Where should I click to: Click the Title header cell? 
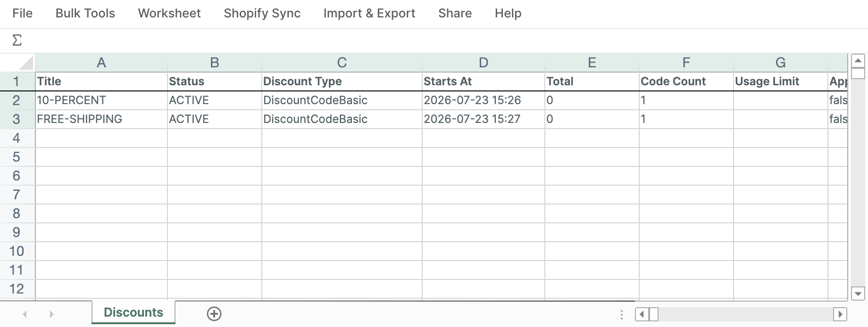(x=101, y=82)
